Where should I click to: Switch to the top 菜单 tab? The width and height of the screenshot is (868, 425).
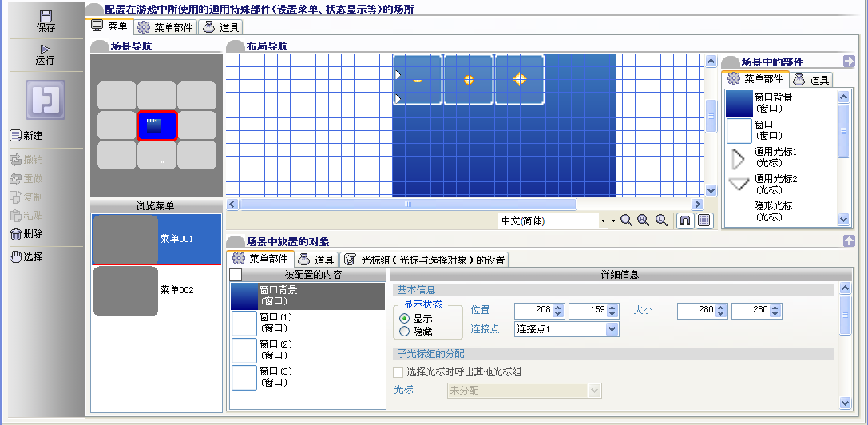pos(109,26)
